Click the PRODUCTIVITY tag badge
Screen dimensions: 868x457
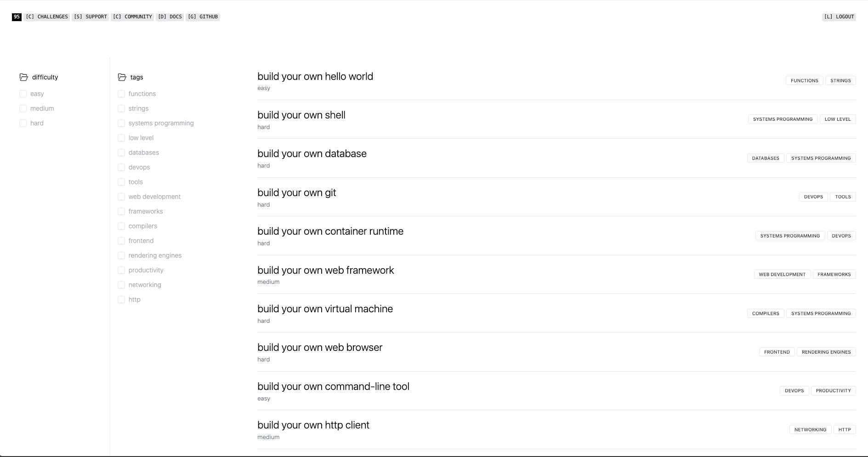pyautogui.click(x=833, y=391)
